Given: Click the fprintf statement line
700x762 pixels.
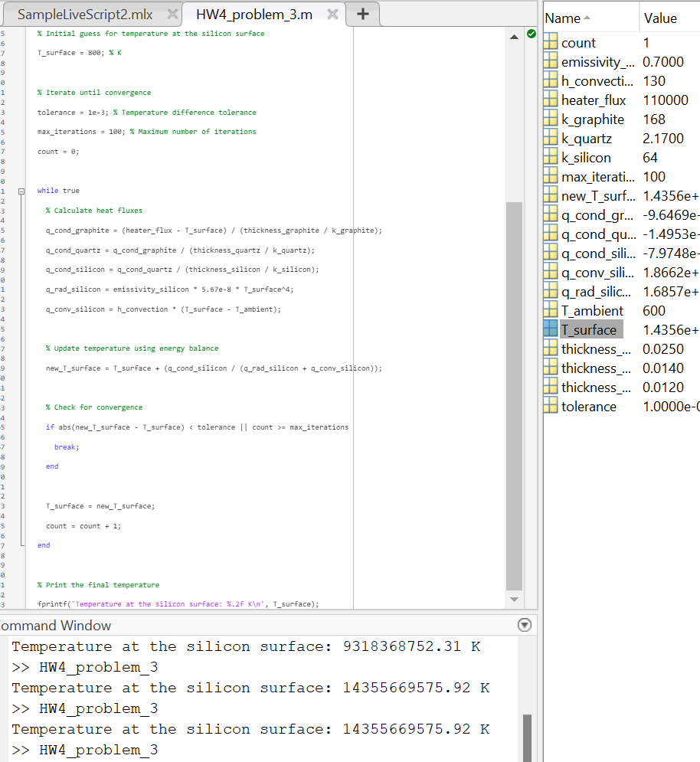Looking at the screenshot, I should (178, 604).
